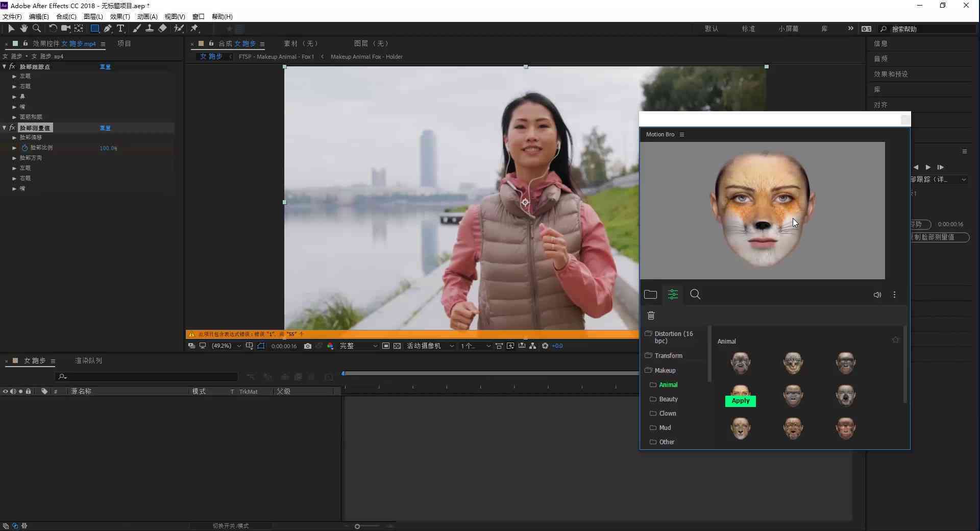Toggle the mask and shape path visibility

261,346
